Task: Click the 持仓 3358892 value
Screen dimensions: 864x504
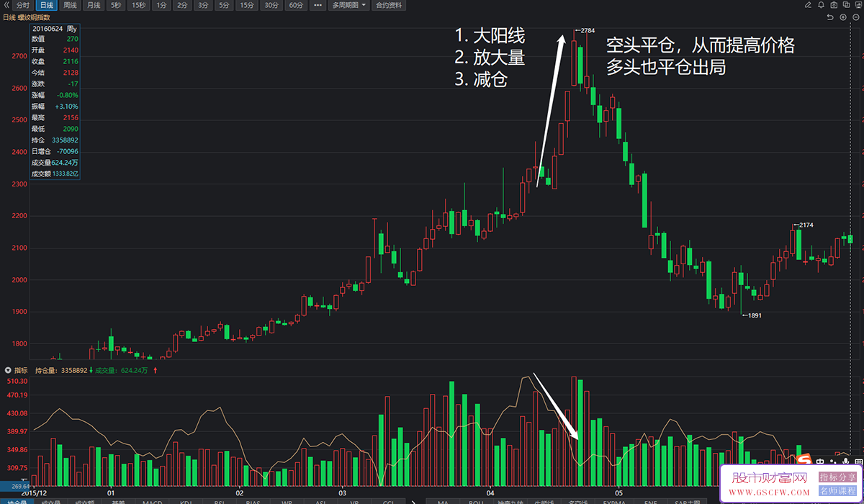Action: pyautogui.click(x=65, y=140)
